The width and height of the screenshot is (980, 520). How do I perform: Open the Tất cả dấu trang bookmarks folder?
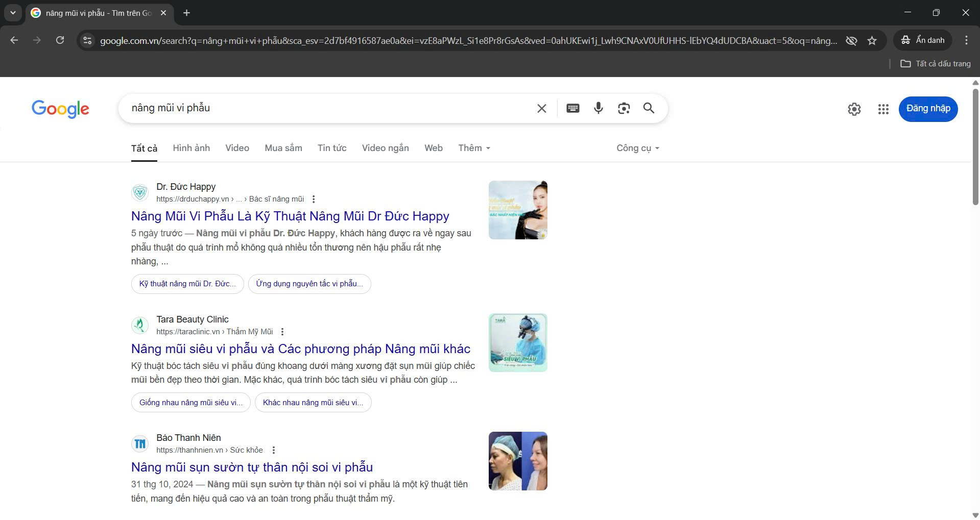click(936, 64)
